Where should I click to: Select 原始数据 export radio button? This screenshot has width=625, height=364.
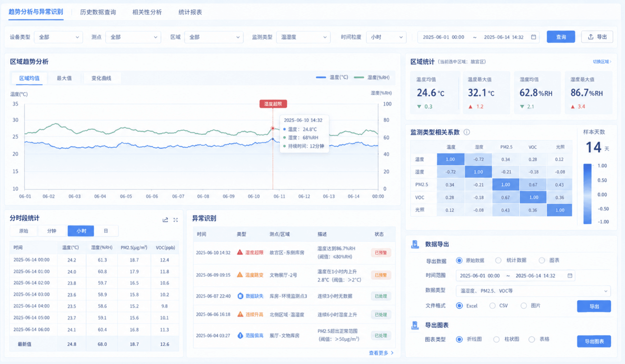click(459, 260)
